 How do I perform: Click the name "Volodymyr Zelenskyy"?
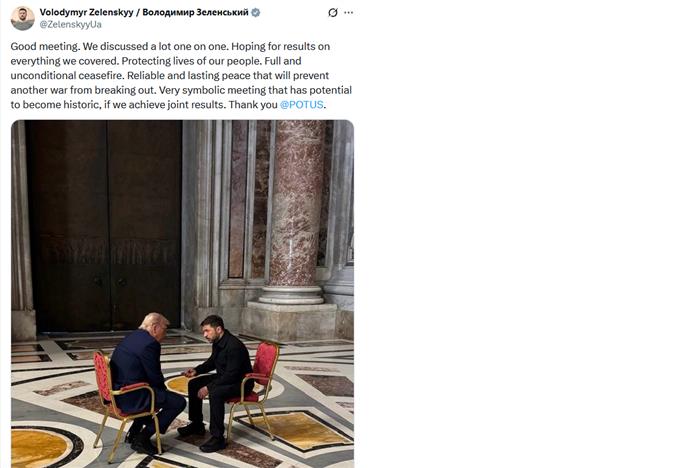click(87, 13)
